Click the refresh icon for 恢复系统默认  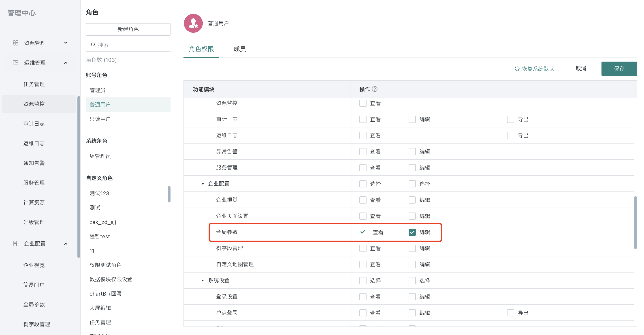click(517, 69)
